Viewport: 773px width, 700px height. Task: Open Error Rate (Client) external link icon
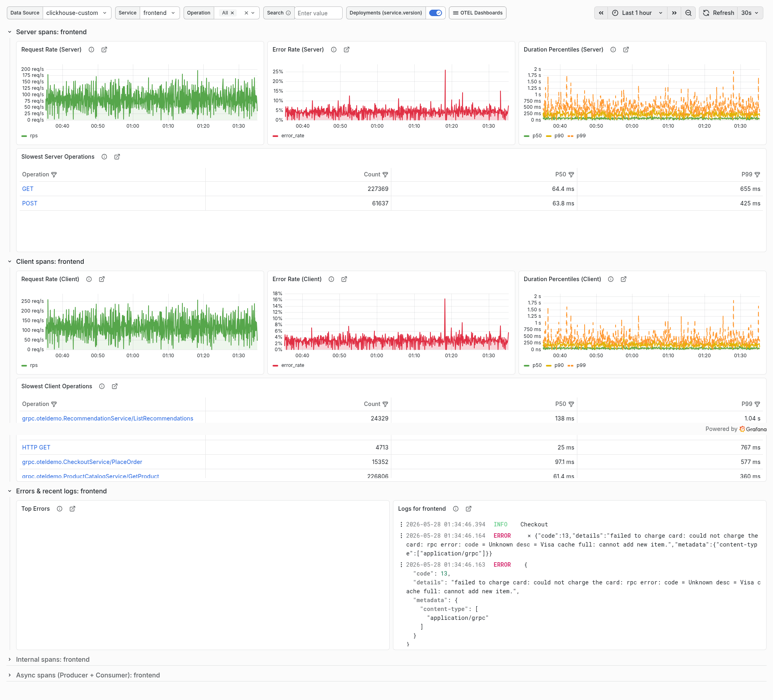[x=344, y=279]
